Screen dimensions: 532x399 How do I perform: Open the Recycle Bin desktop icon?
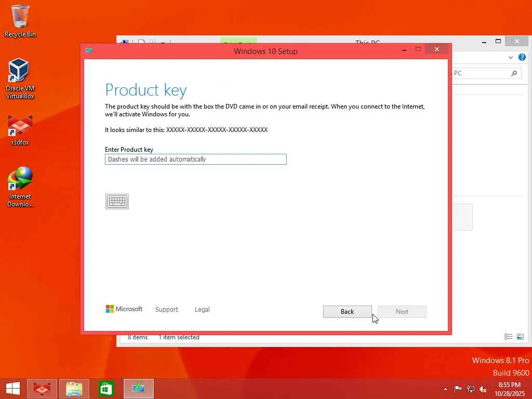click(20, 21)
